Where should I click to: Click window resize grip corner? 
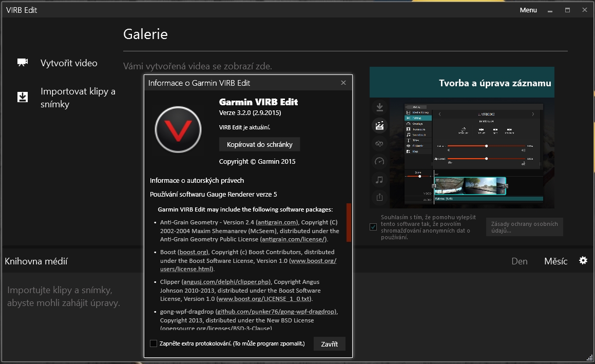590,357
